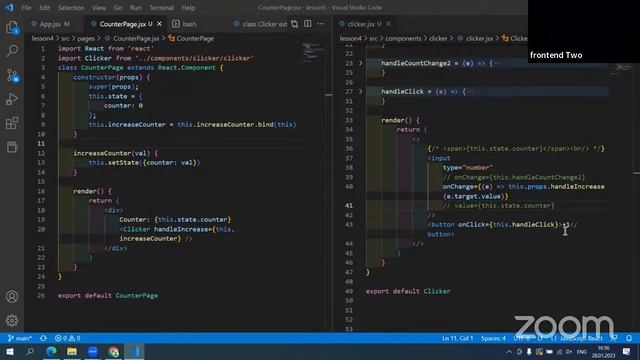Viewport: 640px width, 360px height.
Task: Click pages breadcrumb in left editor
Action: point(86,38)
